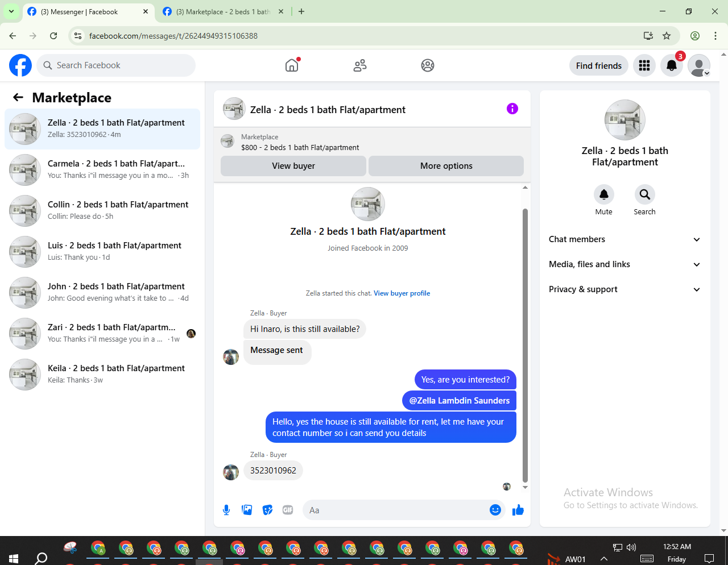View site information icon in address bar

tap(78, 36)
